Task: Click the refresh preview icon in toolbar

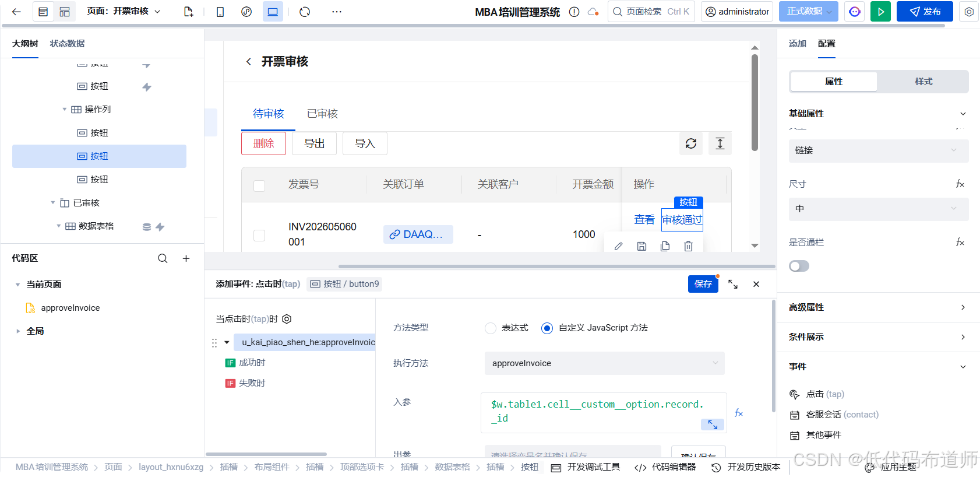Action: coord(305,12)
